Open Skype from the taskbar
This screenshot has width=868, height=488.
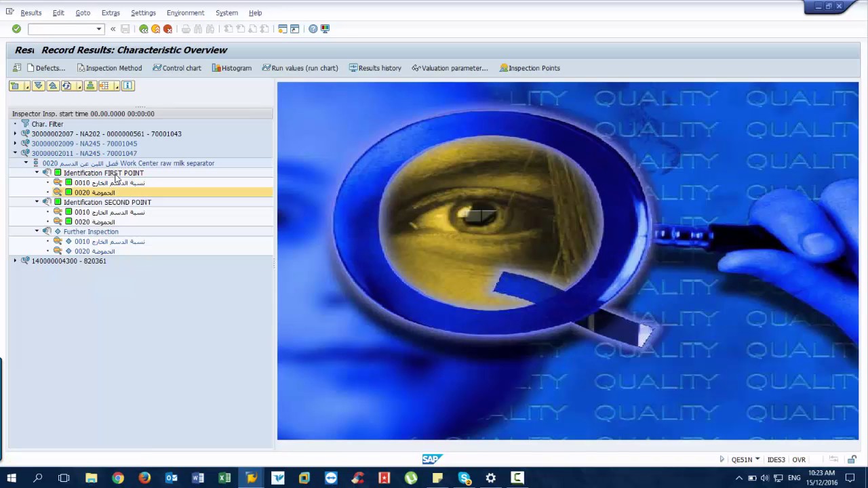click(x=464, y=478)
